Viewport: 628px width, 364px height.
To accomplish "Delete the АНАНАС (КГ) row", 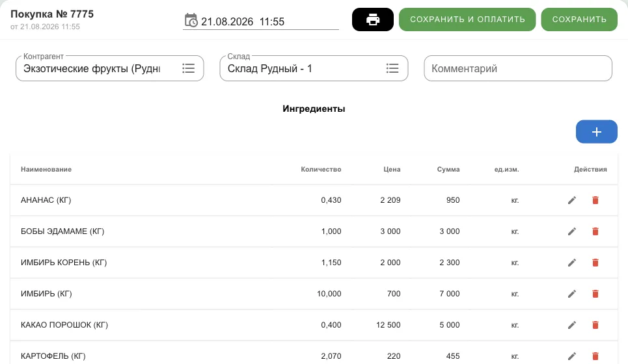I will (x=595, y=200).
